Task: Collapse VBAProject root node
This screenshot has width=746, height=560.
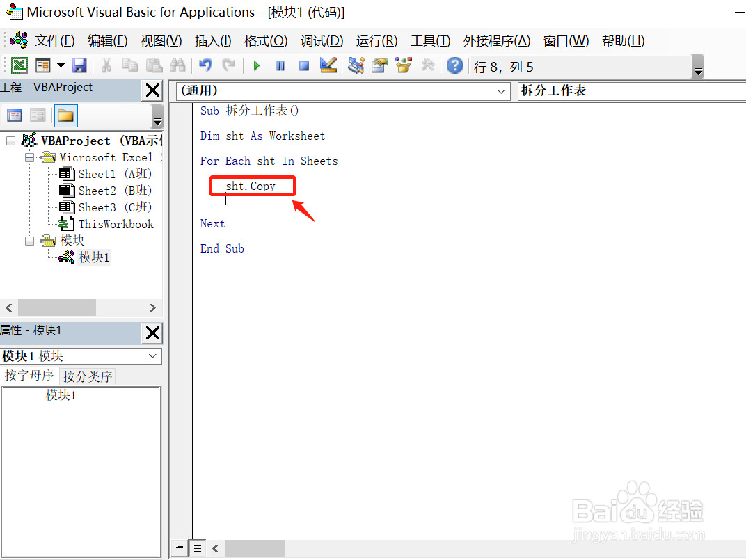Action: point(10,141)
